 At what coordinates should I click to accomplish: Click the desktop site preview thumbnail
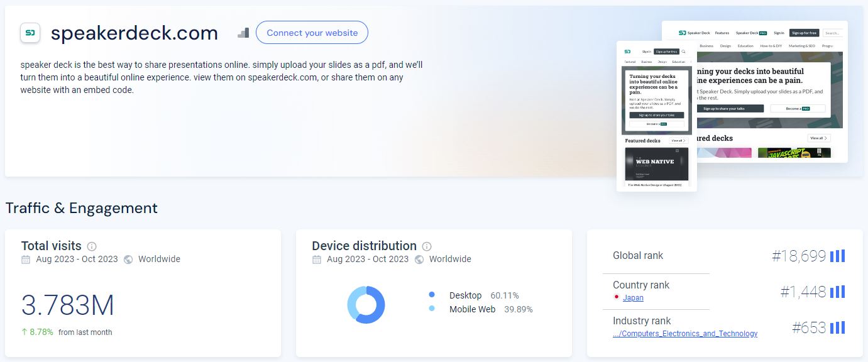(773, 91)
